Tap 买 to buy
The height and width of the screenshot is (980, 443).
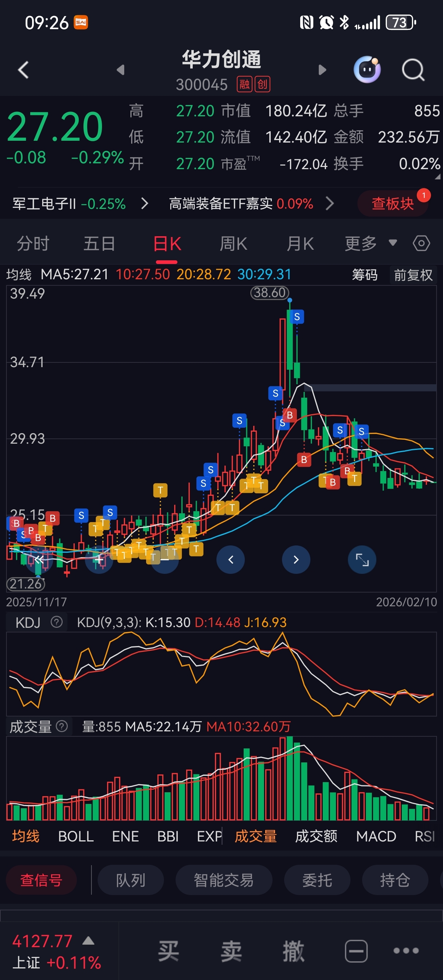(168, 951)
